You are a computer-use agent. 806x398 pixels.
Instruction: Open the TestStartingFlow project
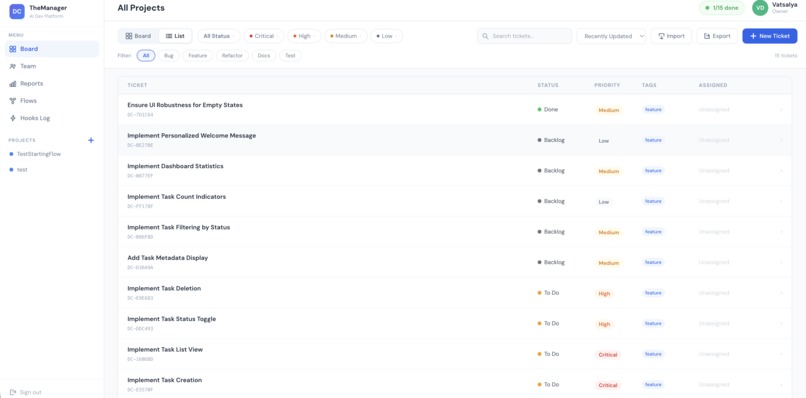pos(39,154)
